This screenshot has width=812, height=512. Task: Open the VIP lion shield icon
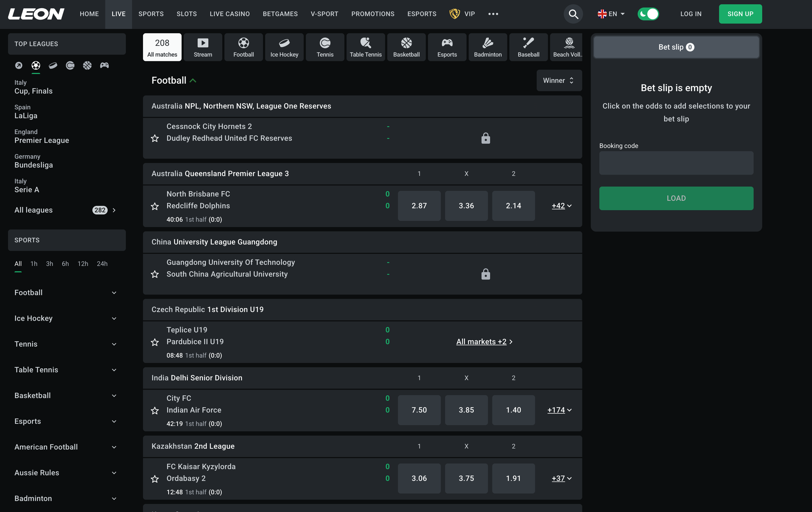point(454,14)
